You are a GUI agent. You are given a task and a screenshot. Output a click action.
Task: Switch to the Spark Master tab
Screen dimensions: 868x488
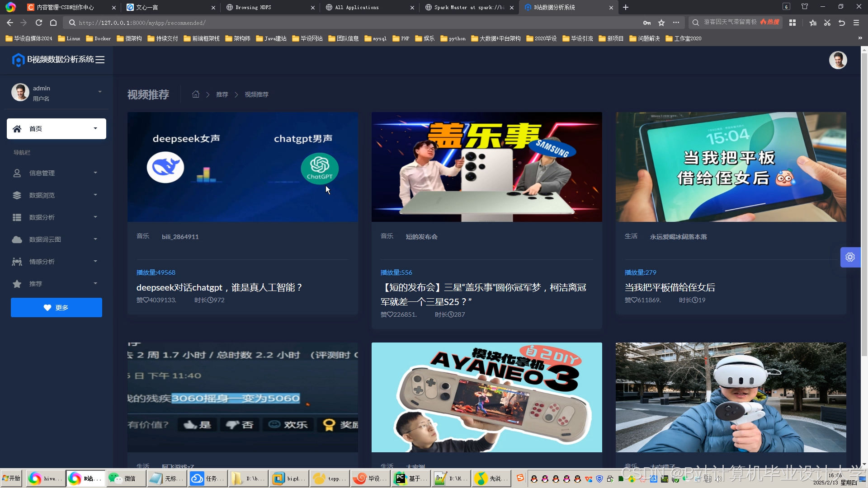[469, 7]
